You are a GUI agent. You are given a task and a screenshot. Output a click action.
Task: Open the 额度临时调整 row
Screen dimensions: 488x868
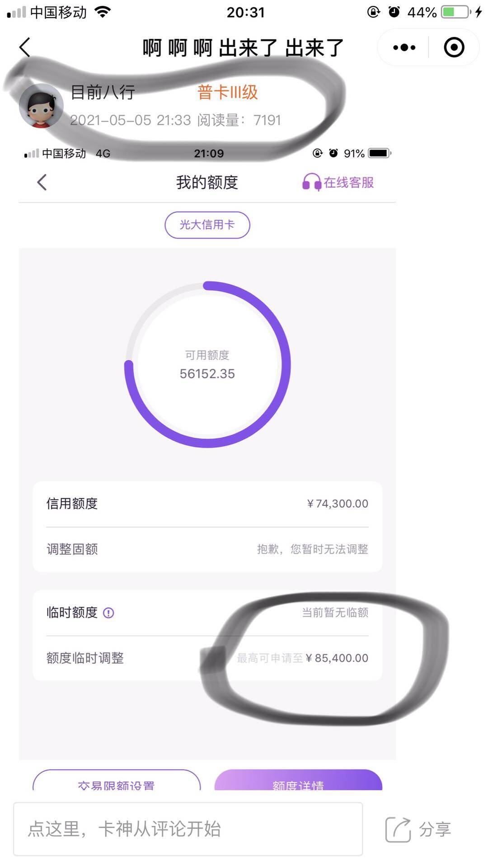pos(207,658)
